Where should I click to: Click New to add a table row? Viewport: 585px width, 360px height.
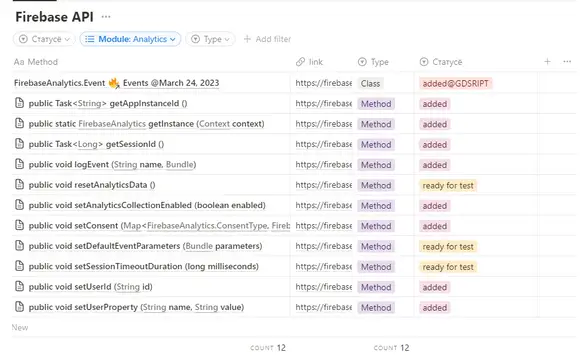click(x=20, y=328)
